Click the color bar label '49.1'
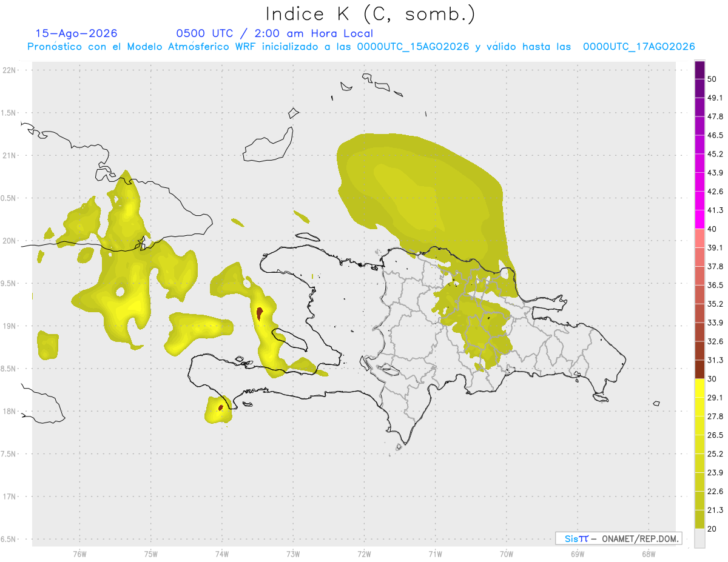728x562 pixels. coord(715,98)
